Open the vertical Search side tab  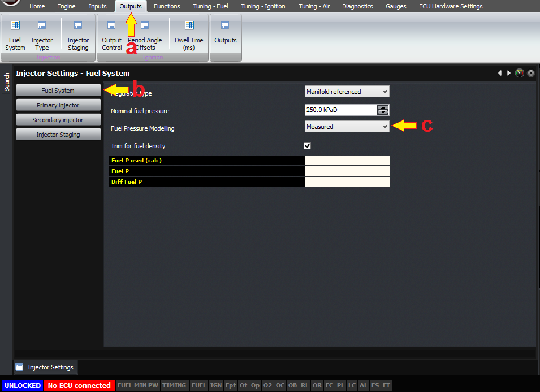[x=7, y=82]
